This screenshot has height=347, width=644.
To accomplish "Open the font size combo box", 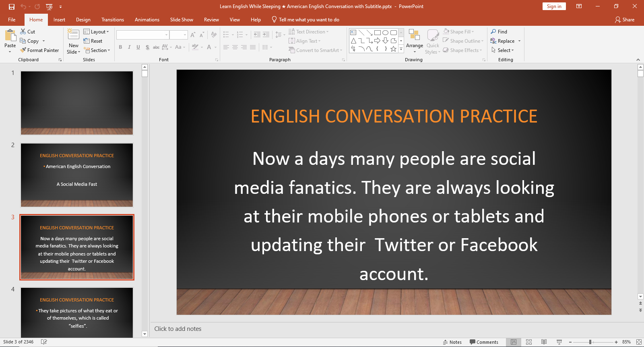I will (x=178, y=35).
